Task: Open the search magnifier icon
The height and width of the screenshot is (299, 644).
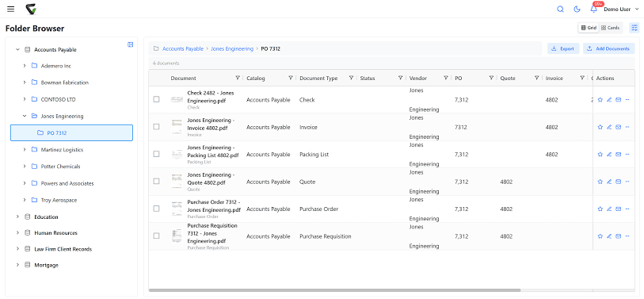Action: (x=560, y=9)
